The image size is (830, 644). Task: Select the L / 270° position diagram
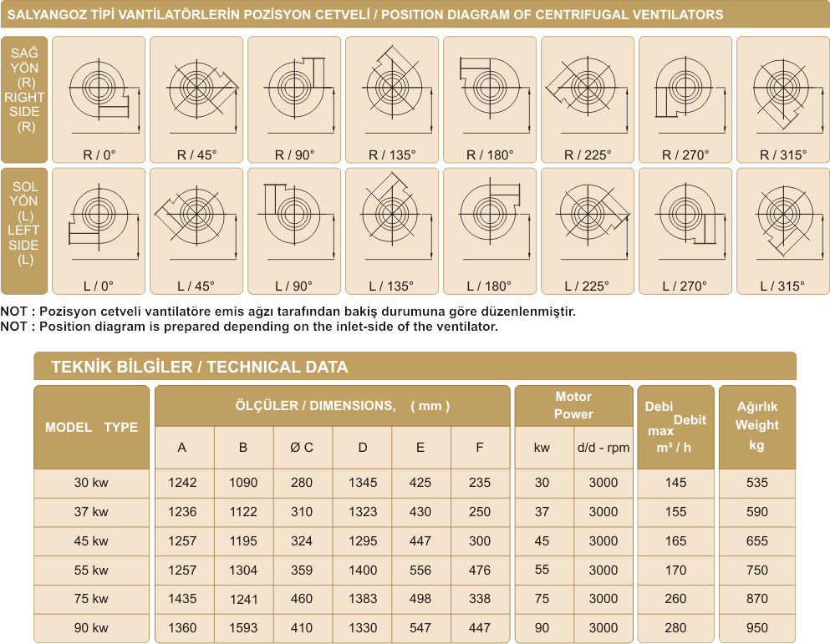pyautogui.click(x=685, y=231)
